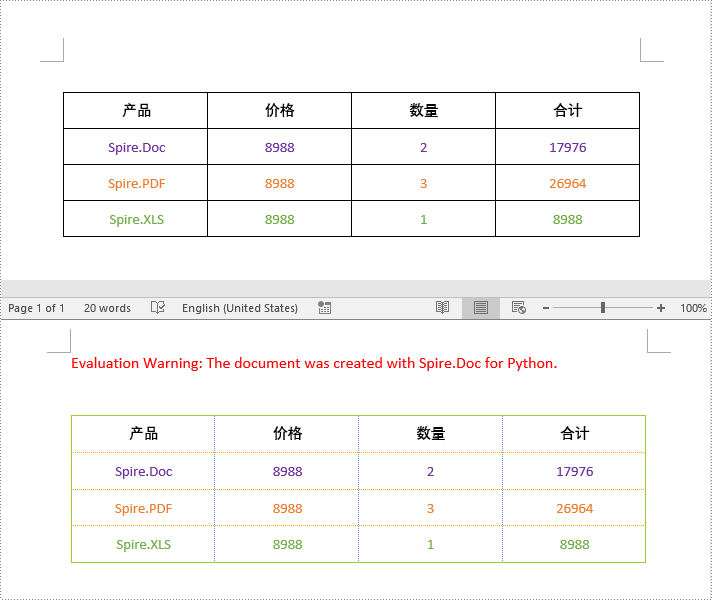Click 产品 header in the green-bordered table

click(143, 433)
